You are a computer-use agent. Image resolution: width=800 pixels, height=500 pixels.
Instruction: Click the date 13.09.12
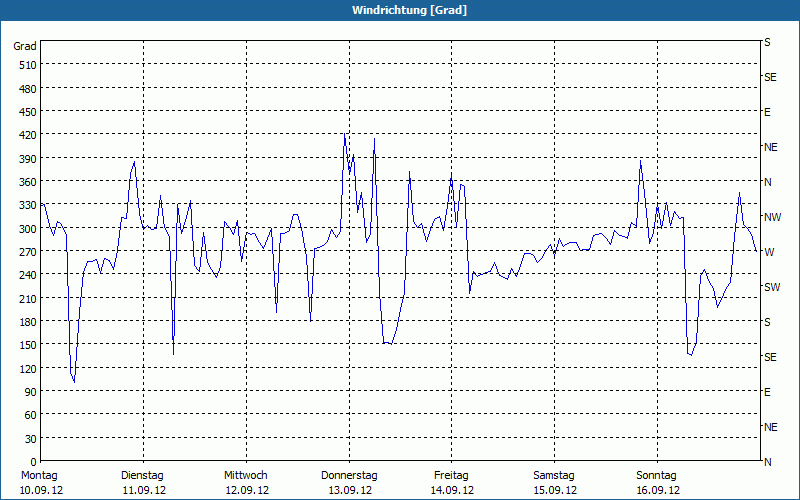pos(350,490)
